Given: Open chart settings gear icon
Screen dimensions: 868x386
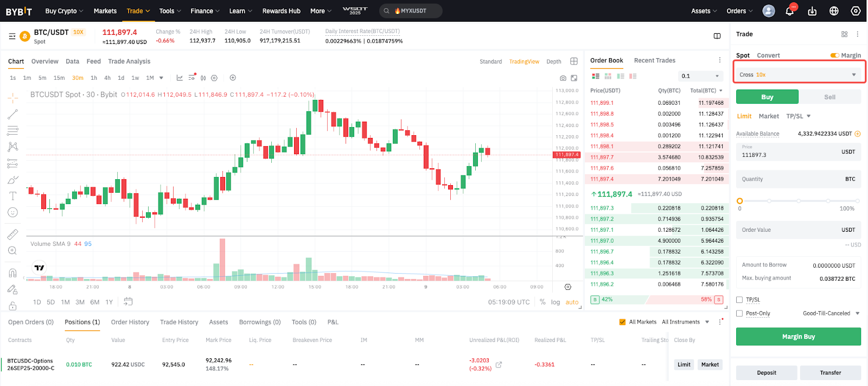Looking at the screenshot, I should coord(568,287).
